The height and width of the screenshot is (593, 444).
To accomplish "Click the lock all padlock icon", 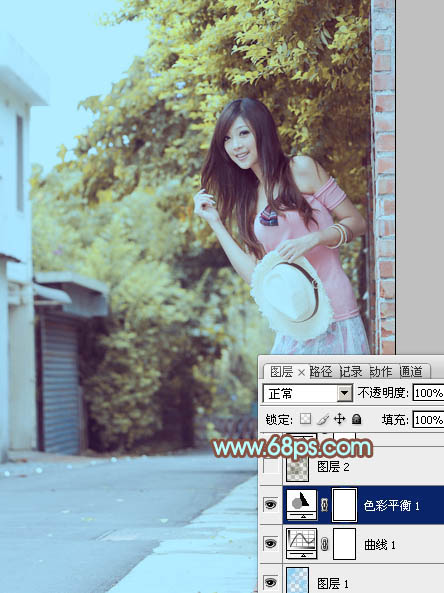I will [x=356, y=419].
